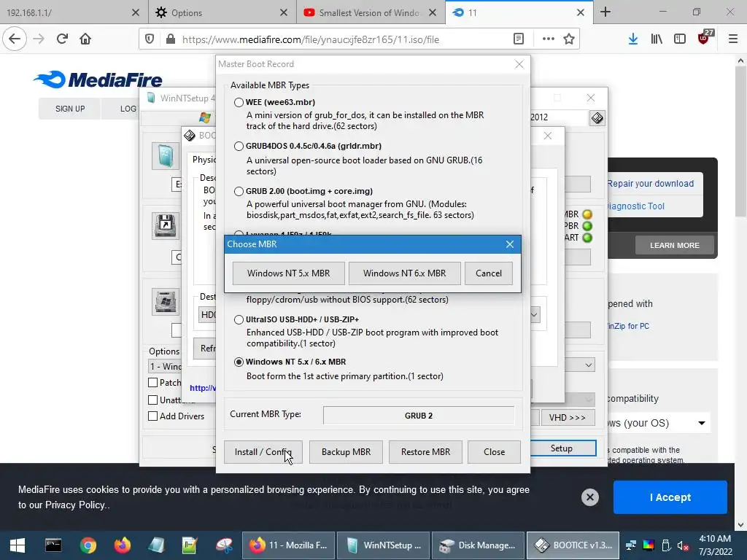Click the Current MBR Type GRUB 2 field
Screen dimensions: 747x560
419,416
